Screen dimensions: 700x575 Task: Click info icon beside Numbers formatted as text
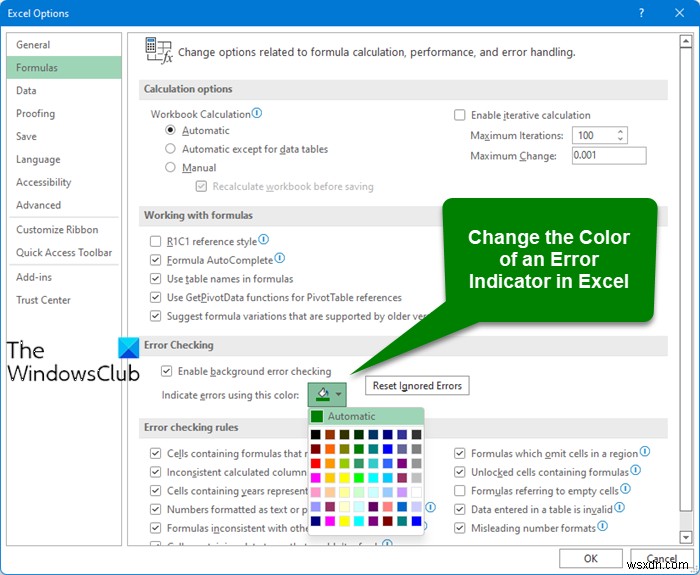click(430, 508)
